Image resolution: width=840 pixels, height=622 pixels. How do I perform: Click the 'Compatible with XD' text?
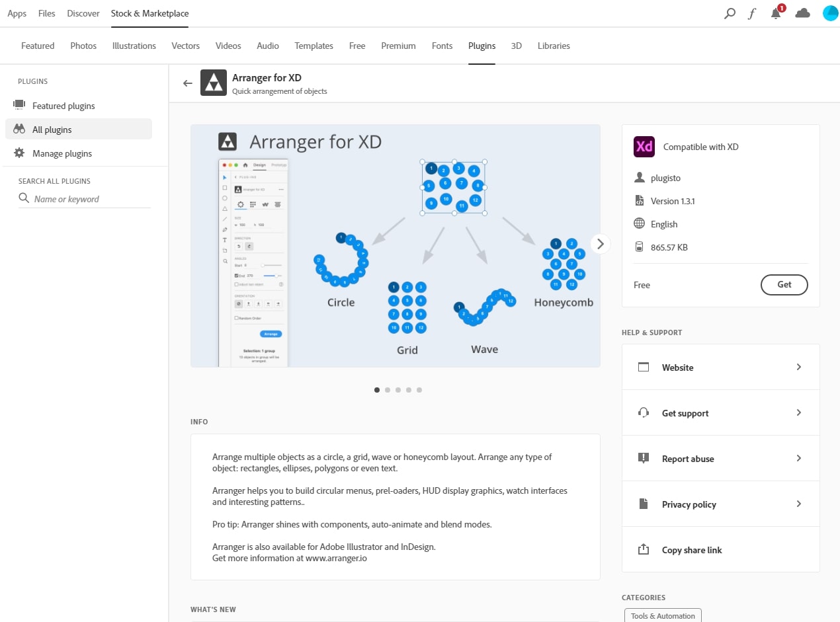pos(701,147)
